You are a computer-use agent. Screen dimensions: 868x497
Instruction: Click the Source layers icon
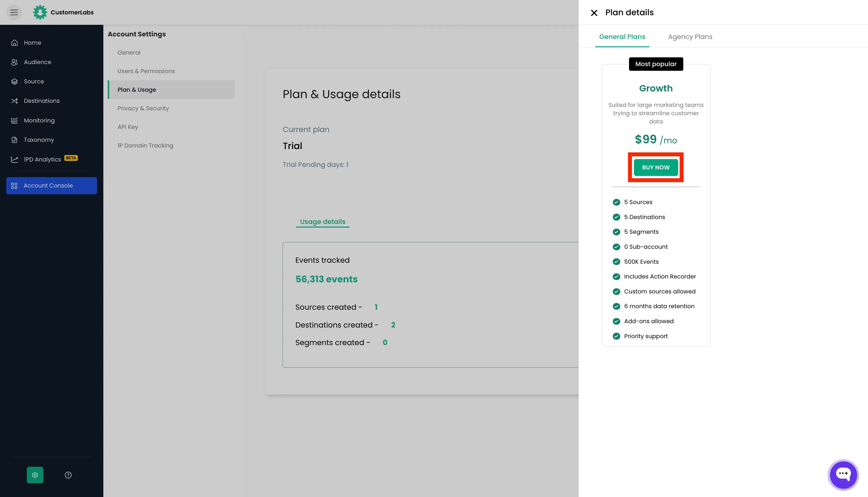(14, 82)
